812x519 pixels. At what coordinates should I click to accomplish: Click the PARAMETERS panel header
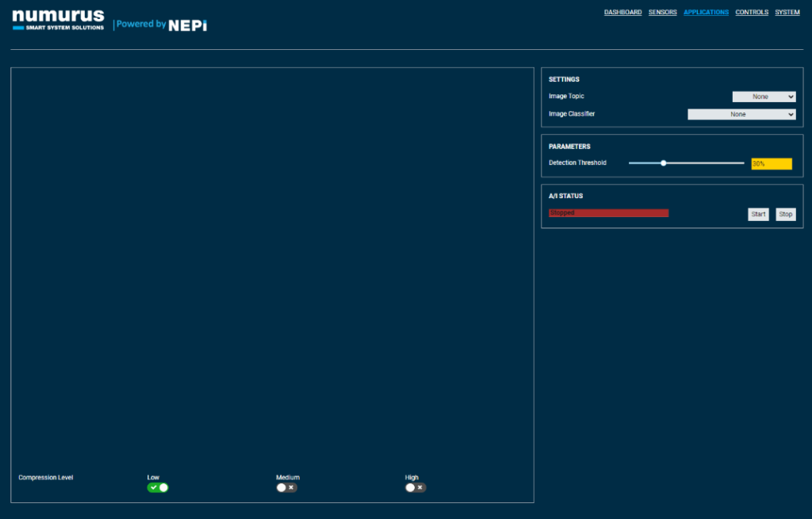click(x=569, y=146)
